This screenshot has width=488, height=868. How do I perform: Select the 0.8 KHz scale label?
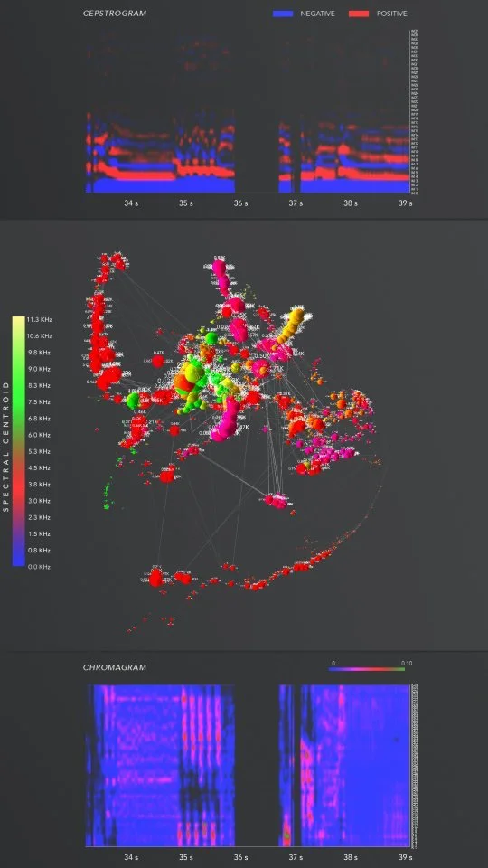point(39,551)
